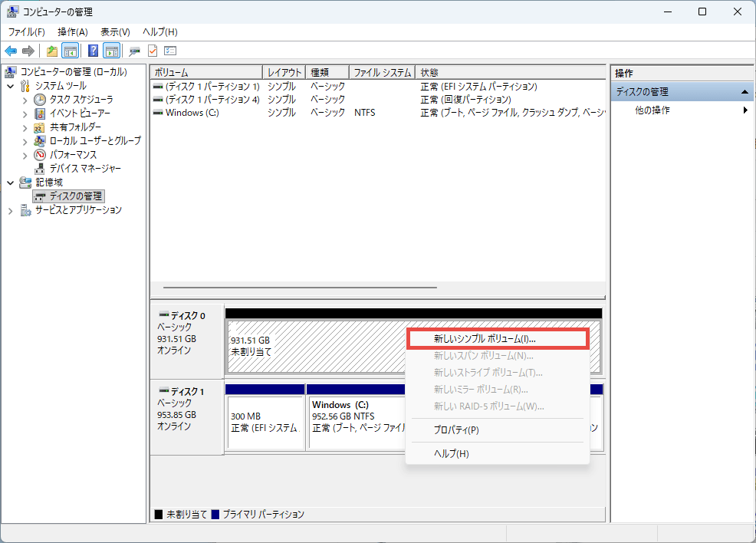
Task: Click the disk connection toolbar icon
Action: coord(134,51)
